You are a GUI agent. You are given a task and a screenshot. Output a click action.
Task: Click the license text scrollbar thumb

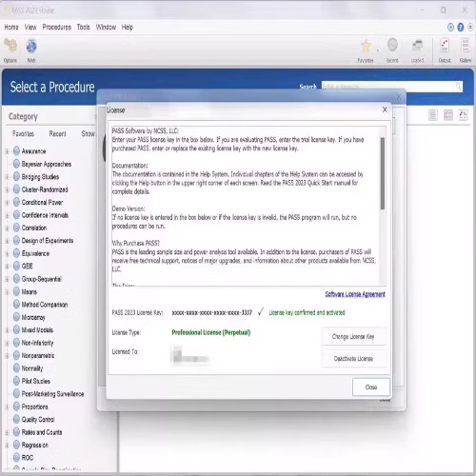tap(383, 173)
